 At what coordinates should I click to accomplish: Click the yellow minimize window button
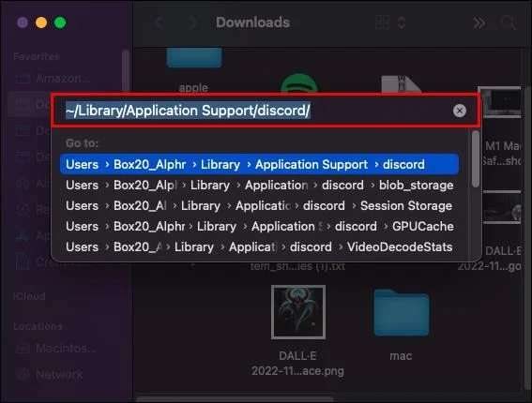41,22
